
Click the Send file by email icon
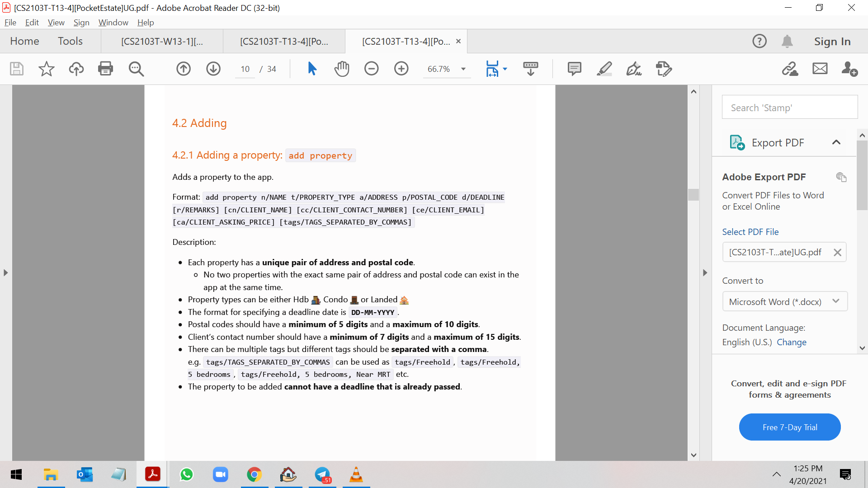point(820,69)
